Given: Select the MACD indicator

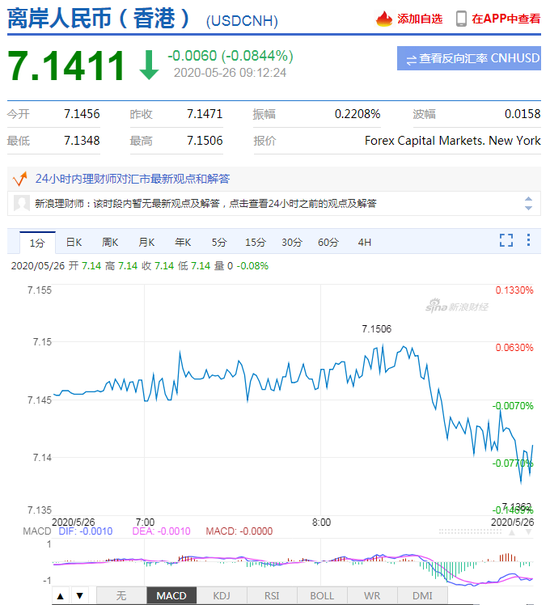Looking at the screenshot, I should pyautogui.click(x=172, y=596).
